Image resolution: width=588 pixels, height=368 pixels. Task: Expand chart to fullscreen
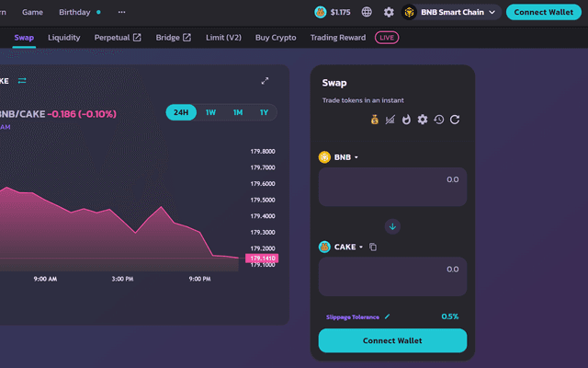(x=265, y=81)
